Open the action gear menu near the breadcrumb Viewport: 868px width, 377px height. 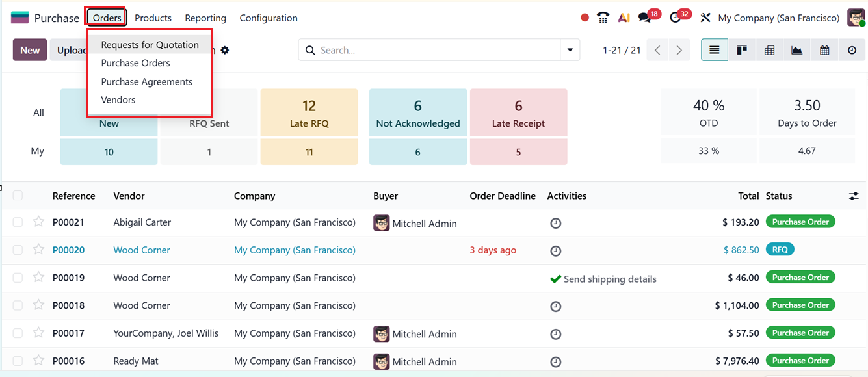224,50
